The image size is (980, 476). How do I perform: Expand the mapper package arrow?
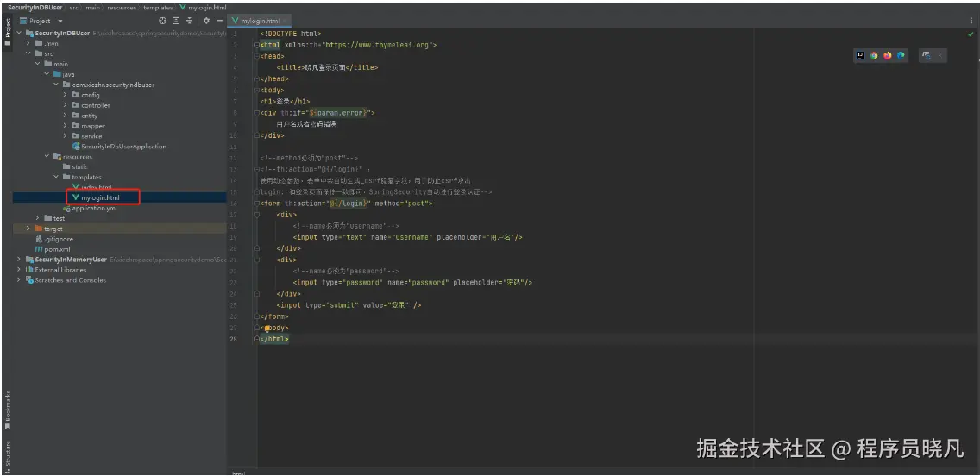[65, 126]
